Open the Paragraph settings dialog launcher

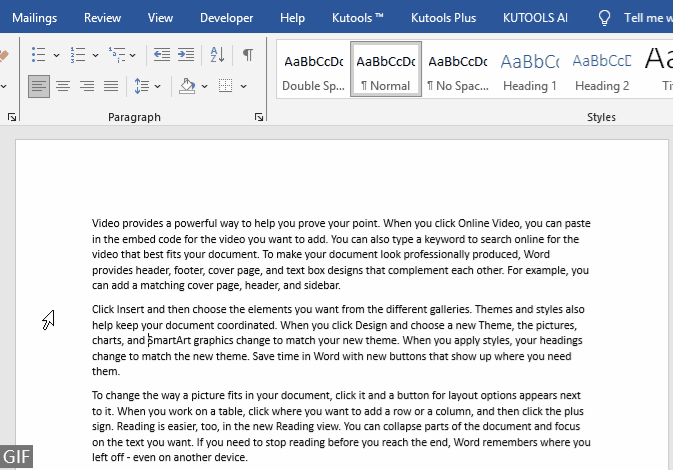pos(259,118)
